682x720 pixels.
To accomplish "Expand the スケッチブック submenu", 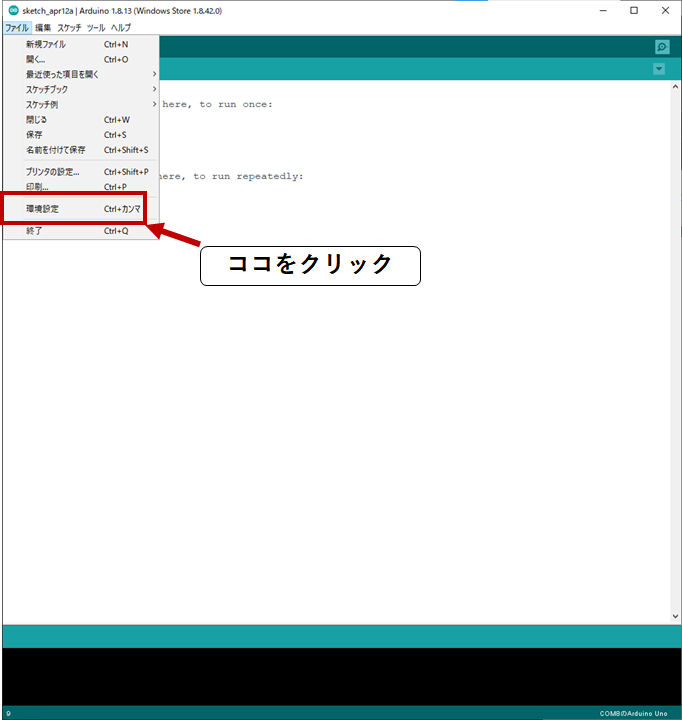I will 81,89.
